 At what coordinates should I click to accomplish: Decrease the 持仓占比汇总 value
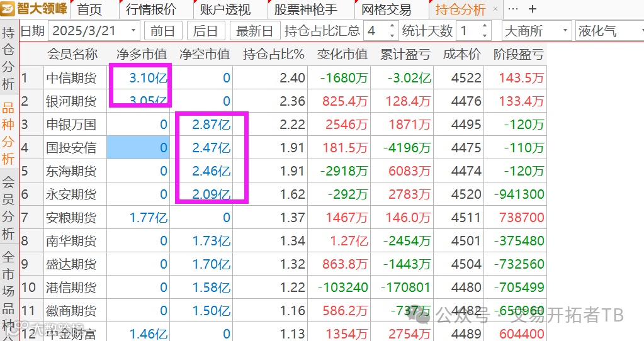pyautogui.click(x=392, y=35)
